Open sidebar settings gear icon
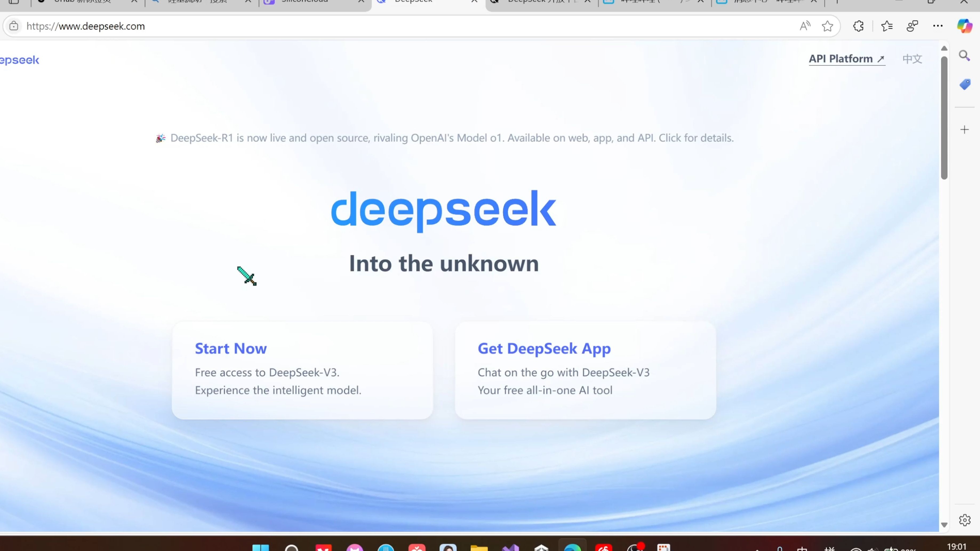 (965, 520)
